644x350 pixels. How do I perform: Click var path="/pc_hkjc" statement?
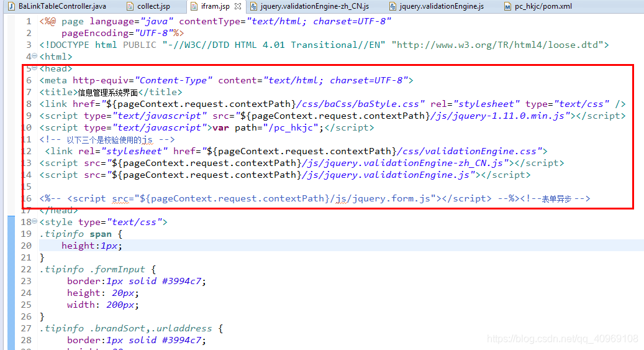point(268,128)
